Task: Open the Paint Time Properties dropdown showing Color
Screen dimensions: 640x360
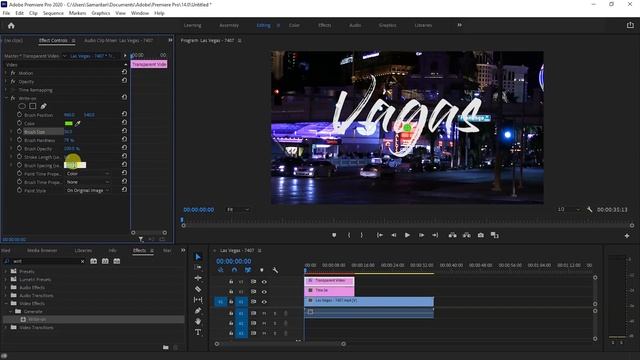Action: point(87,173)
